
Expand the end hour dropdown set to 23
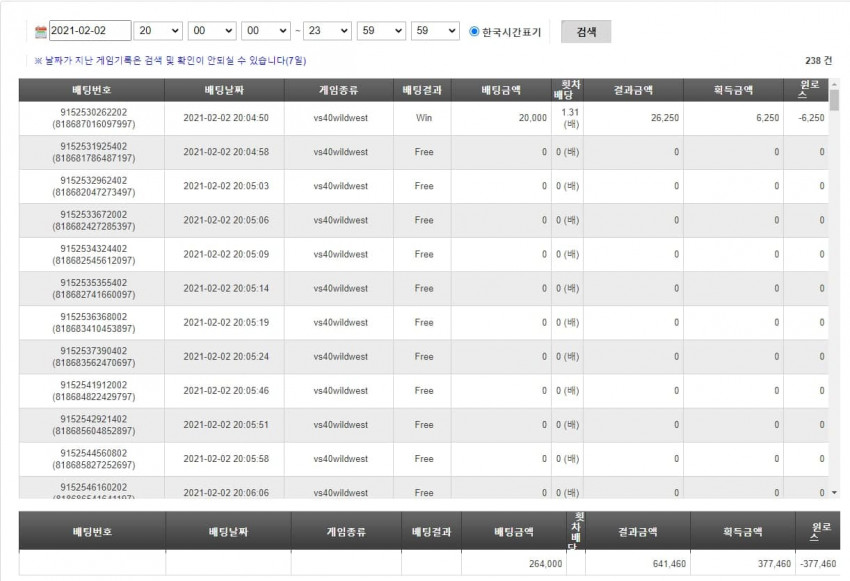coord(327,31)
